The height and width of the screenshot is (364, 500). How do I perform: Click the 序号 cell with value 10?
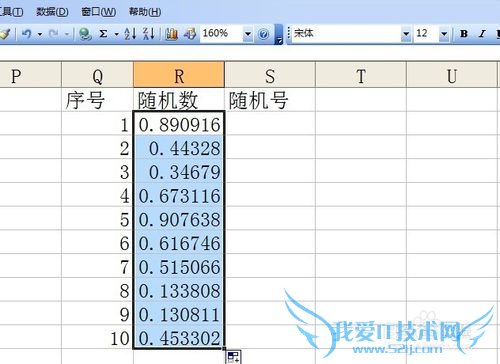pos(97,337)
